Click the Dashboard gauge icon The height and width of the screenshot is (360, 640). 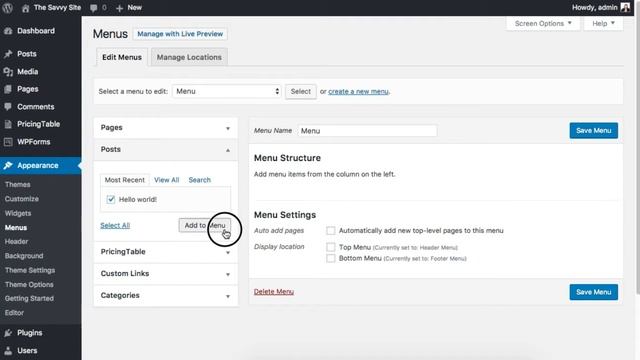pyautogui.click(x=8, y=31)
